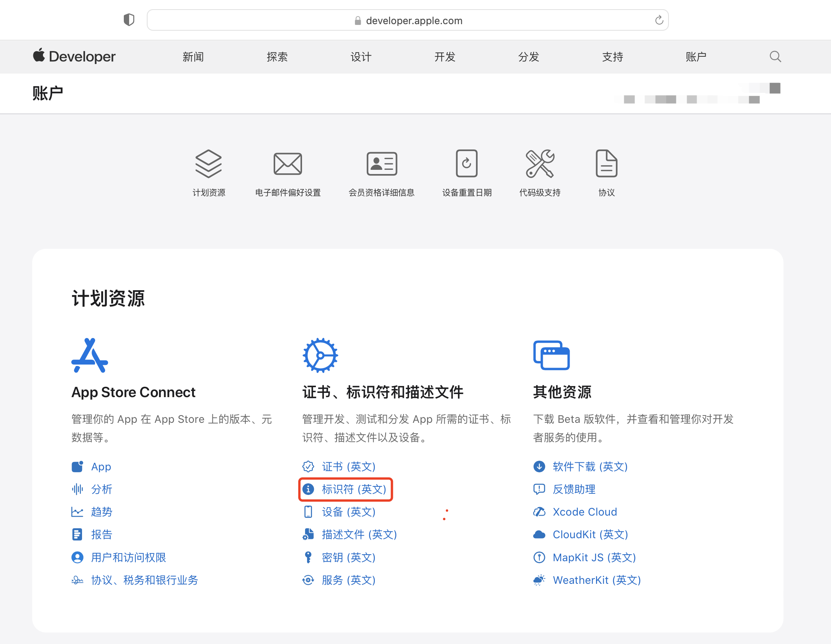Click the 其他资源 window icon
Viewport: 831px width, 644px height.
click(551, 355)
